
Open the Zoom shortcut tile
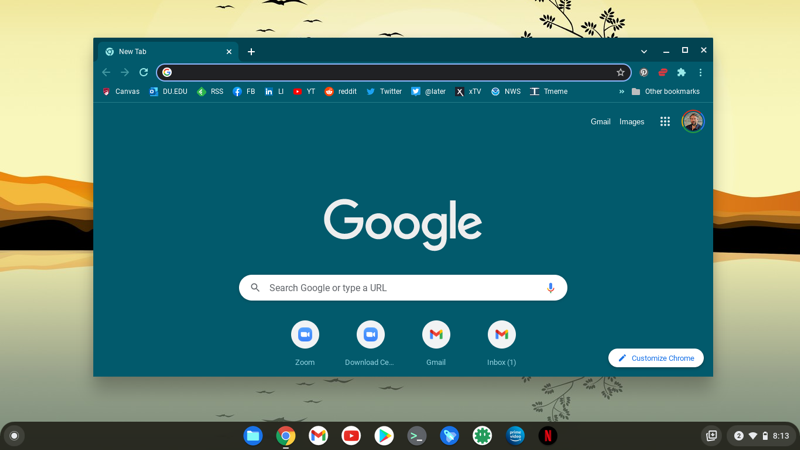click(305, 343)
